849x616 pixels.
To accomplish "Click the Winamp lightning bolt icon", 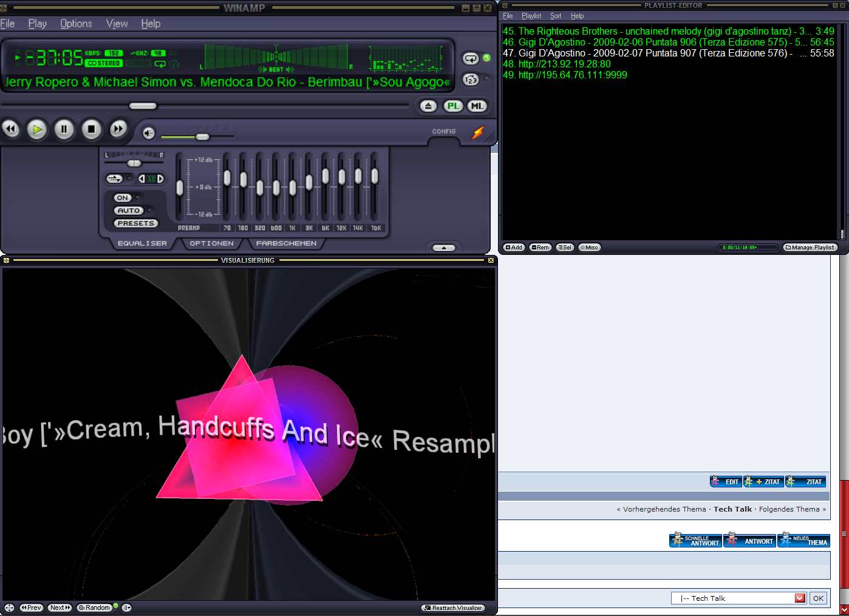I will pos(479,132).
